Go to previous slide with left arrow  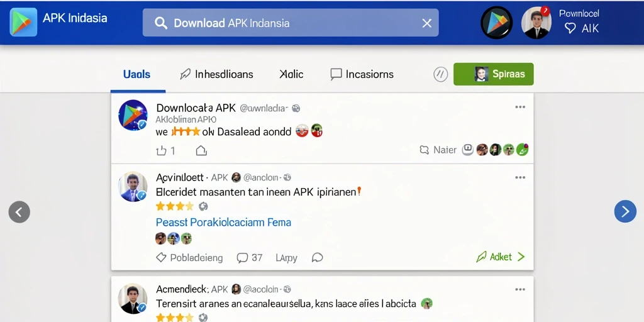[19, 212]
